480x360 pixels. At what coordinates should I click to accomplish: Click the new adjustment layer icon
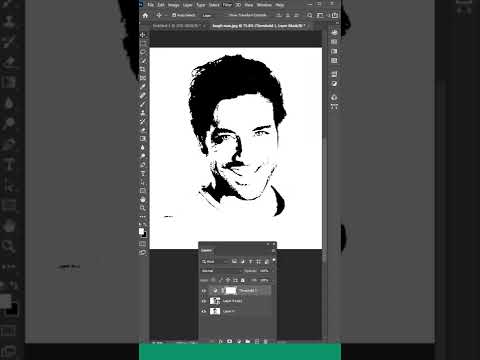click(x=239, y=341)
